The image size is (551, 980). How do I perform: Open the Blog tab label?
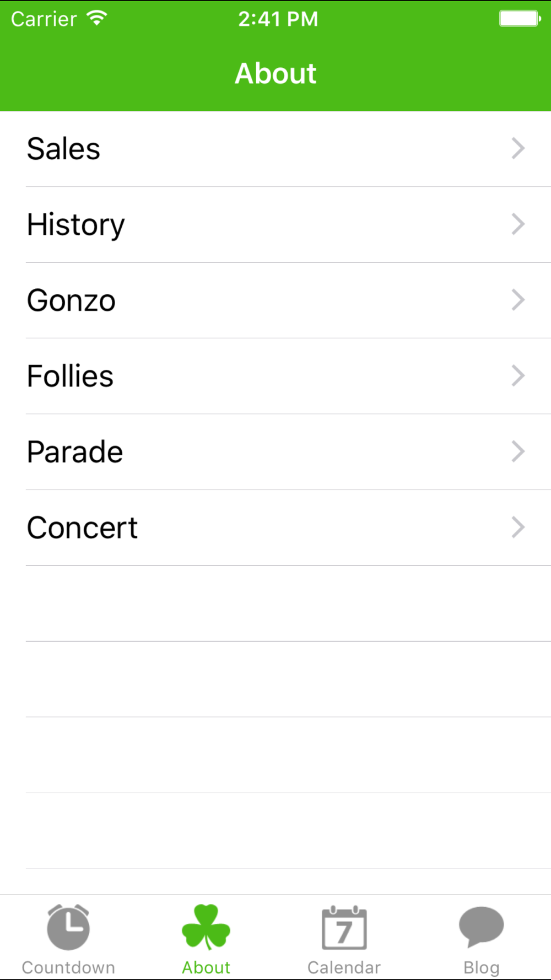coord(481,967)
